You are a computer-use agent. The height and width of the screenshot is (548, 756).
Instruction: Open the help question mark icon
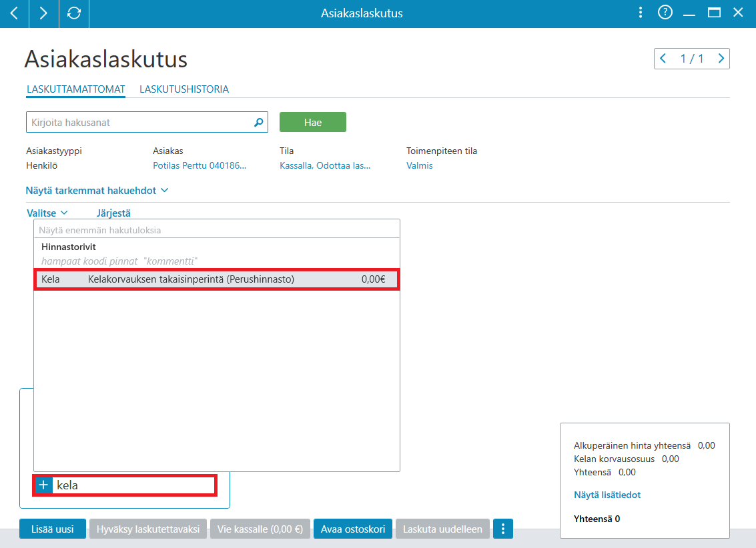click(665, 13)
